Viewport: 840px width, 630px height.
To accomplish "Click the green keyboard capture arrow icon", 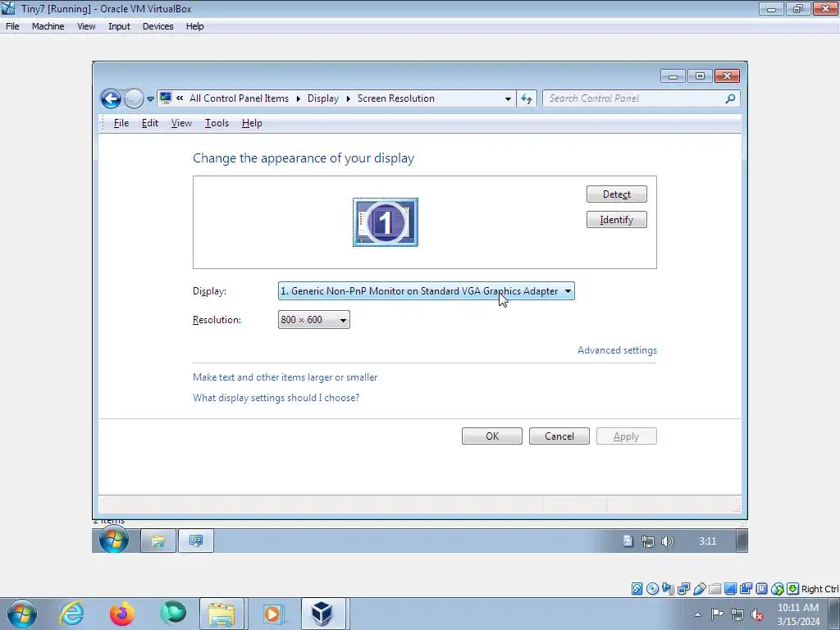I will (x=793, y=589).
